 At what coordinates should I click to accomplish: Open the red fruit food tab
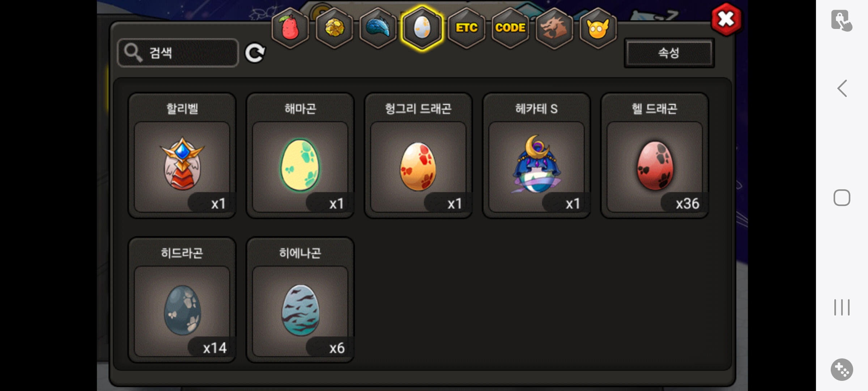(x=290, y=28)
